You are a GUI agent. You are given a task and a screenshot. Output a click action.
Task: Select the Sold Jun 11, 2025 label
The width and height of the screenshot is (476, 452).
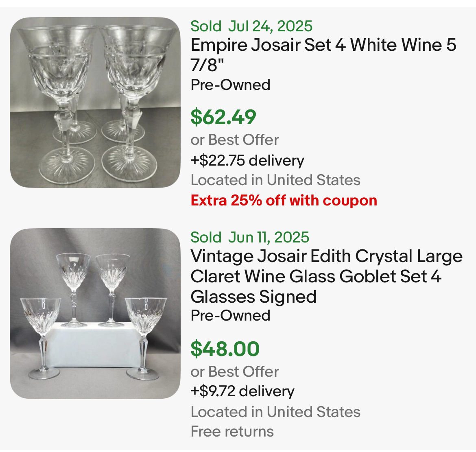pyautogui.click(x=250, y=237)
